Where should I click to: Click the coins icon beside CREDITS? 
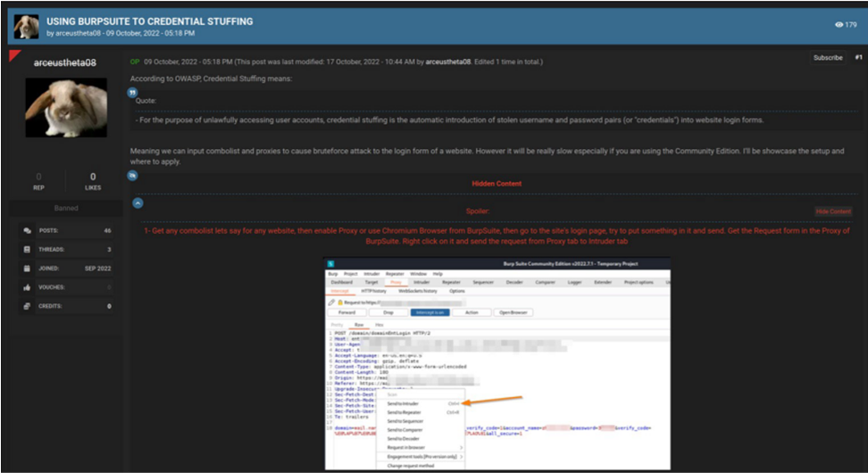click(x=27, y=306)
